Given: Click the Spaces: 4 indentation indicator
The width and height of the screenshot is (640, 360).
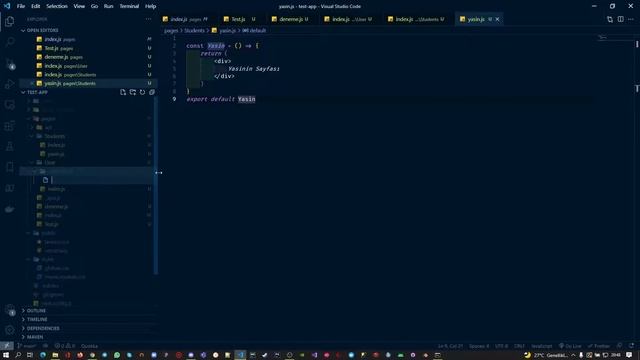Looking at the screenshot, I should 479,346.
